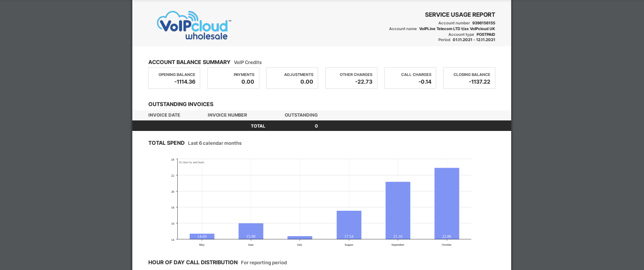
Task: Click the account number 9396156155
Action: pyautogui.click(x=483, y=23)
